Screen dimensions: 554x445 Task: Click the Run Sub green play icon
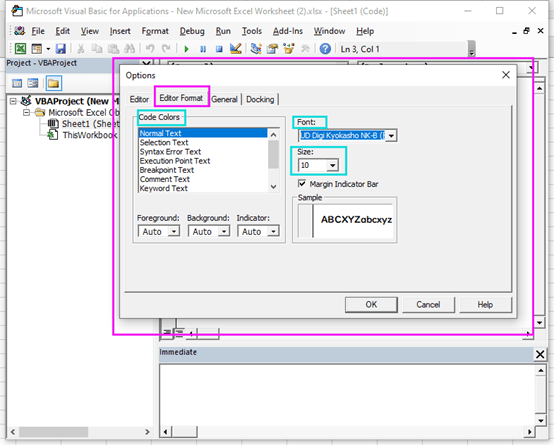point(187,49)
